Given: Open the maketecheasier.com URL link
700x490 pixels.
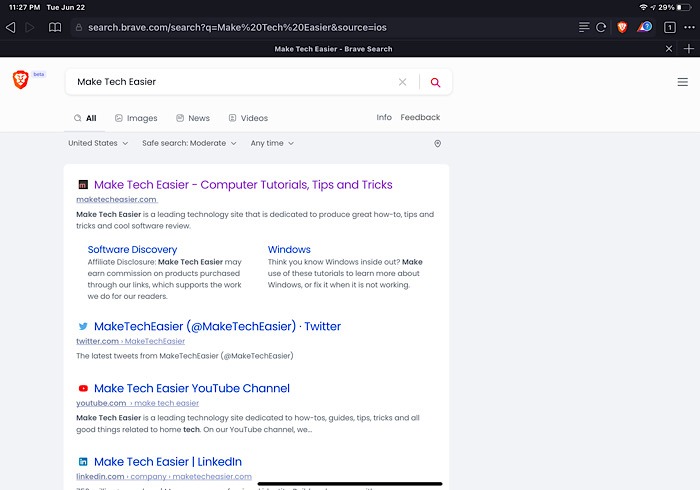Looking at the screenshot, I should point(117,199).
